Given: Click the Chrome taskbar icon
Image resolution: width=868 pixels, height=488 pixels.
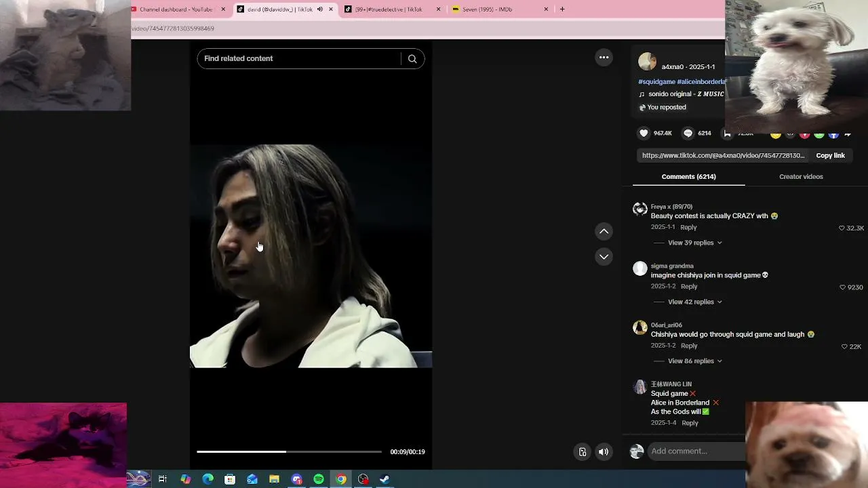Looking at the screenshot, I should point(341,479).
